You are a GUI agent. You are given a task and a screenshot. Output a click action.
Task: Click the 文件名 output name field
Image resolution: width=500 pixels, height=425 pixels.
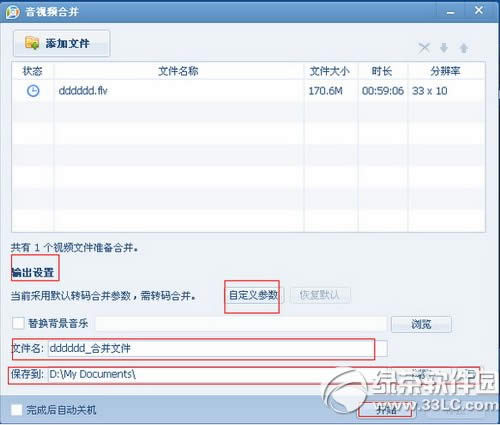click(218, 349)
